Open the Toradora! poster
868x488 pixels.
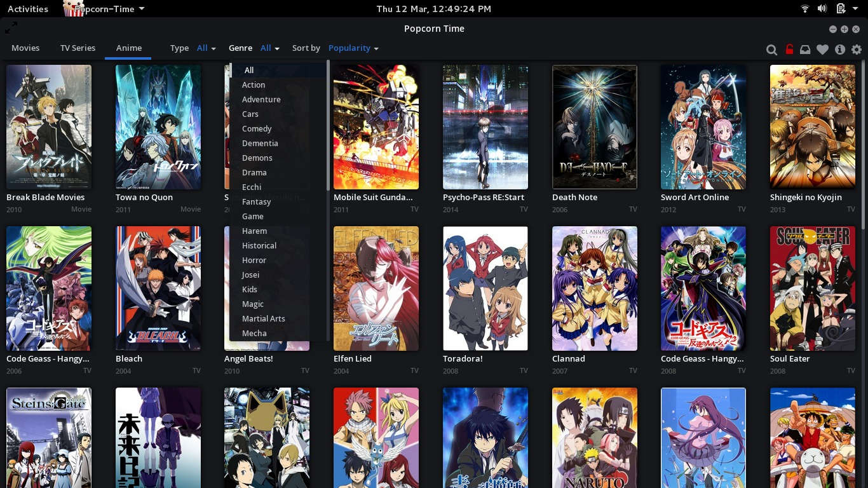click(x=485, y=288)
